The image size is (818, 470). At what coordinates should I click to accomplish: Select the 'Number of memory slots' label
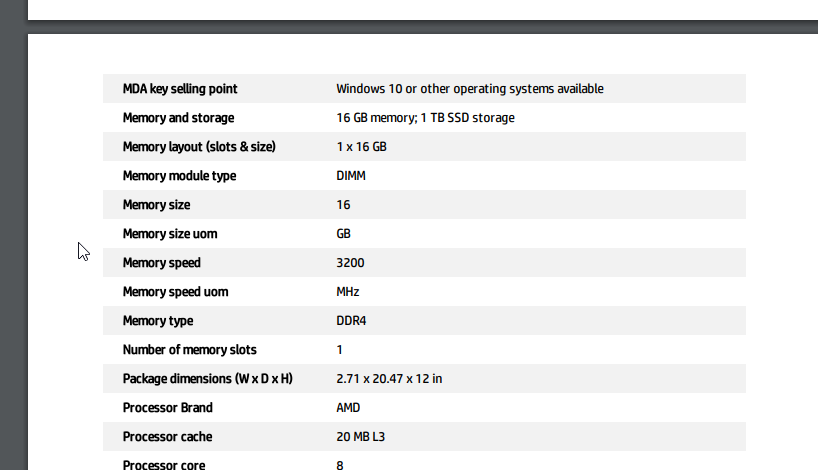[x=190, y=350]
